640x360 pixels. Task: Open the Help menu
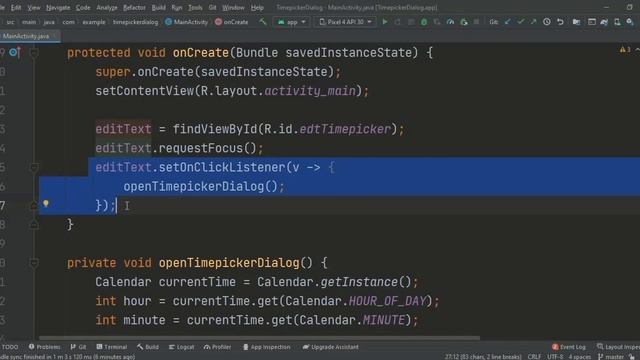coord(257,7)
